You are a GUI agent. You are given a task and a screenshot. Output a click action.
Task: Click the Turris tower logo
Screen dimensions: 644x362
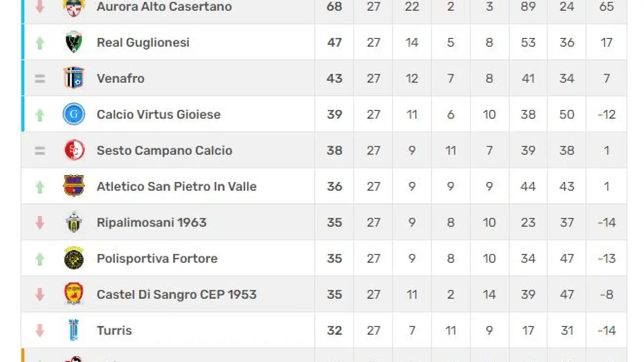[74, 330]
